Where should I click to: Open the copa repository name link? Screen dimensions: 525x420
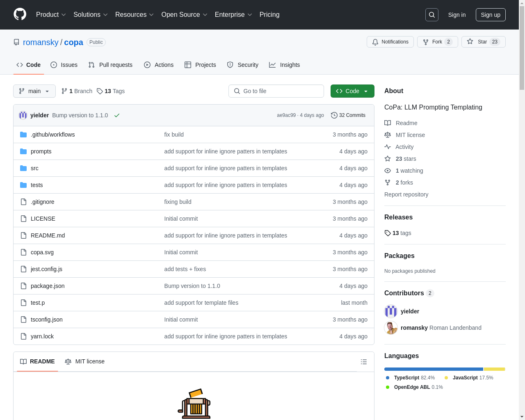tap(73, 42)
